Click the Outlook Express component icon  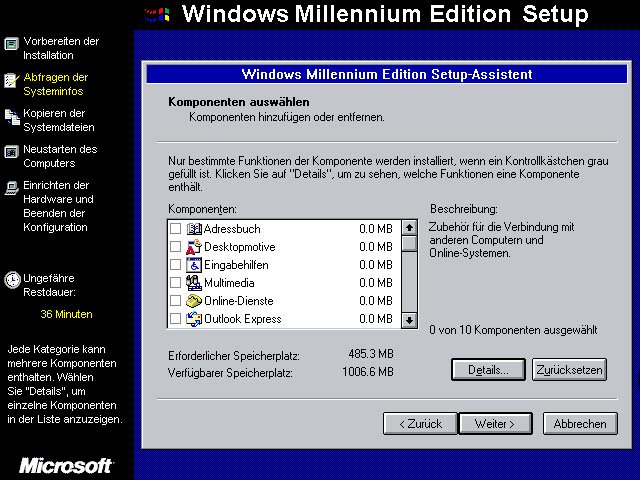tap(194, 319)
